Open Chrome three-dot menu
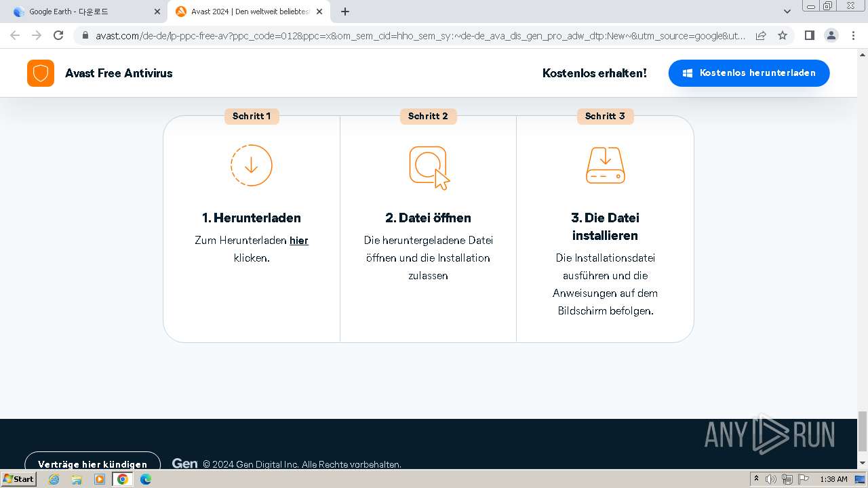This screenshot has width=868, height=488. [853, 35]
